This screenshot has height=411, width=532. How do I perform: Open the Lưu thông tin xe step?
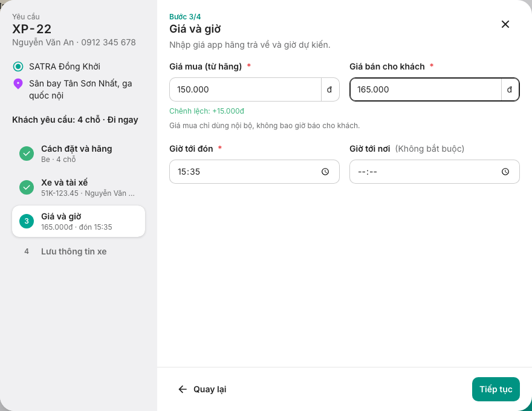coord(79,251)
